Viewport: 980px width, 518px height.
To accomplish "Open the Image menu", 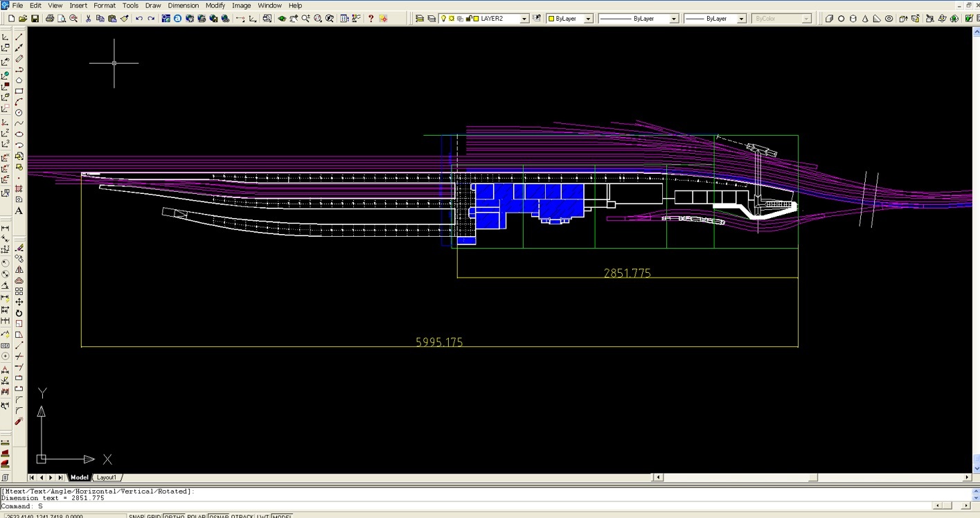I will click(x=241, y=5).
